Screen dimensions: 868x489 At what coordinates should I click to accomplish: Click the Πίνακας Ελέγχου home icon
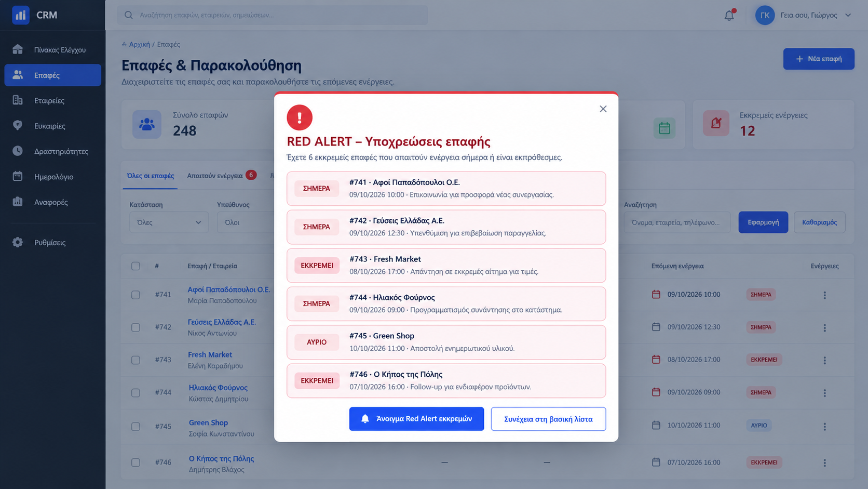point(18,49)
